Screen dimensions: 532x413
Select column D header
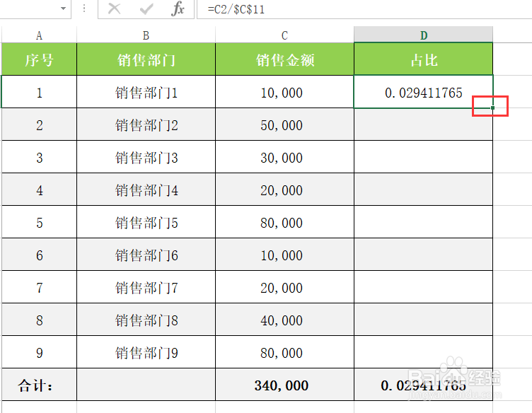[423, 35]
